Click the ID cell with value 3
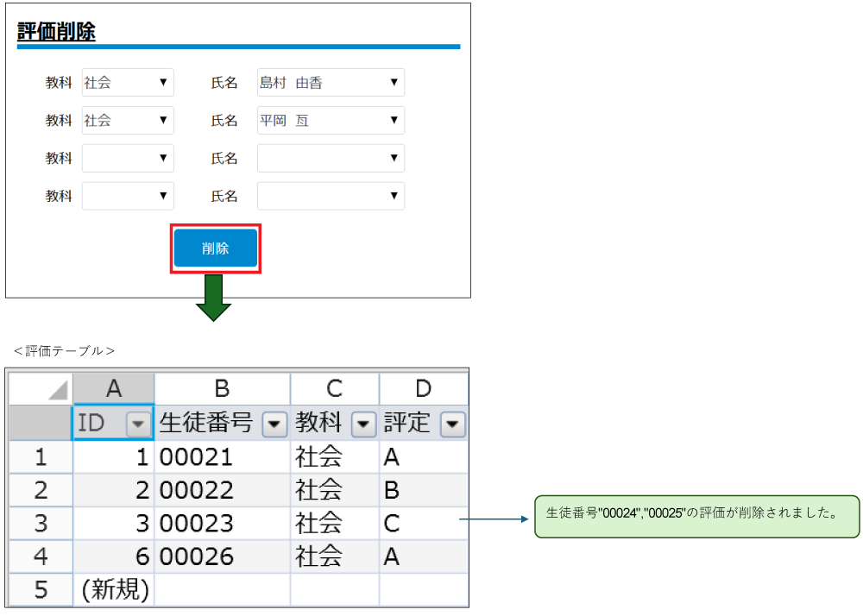Screen dimensions: 863x616 click(x=113, y=523)
